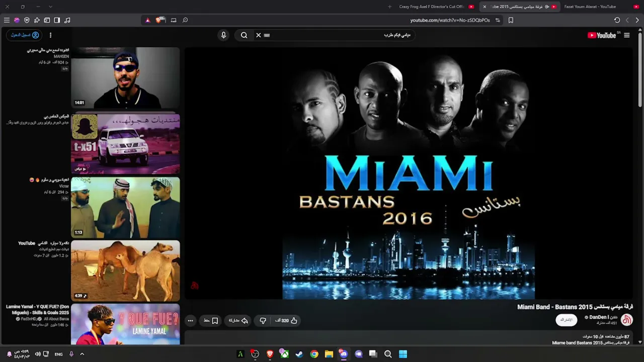Image resolution: width=644 pixels, height=362 pixels.
Task: Open the tab list dropdown chevron
Action: tap(50, 7)
